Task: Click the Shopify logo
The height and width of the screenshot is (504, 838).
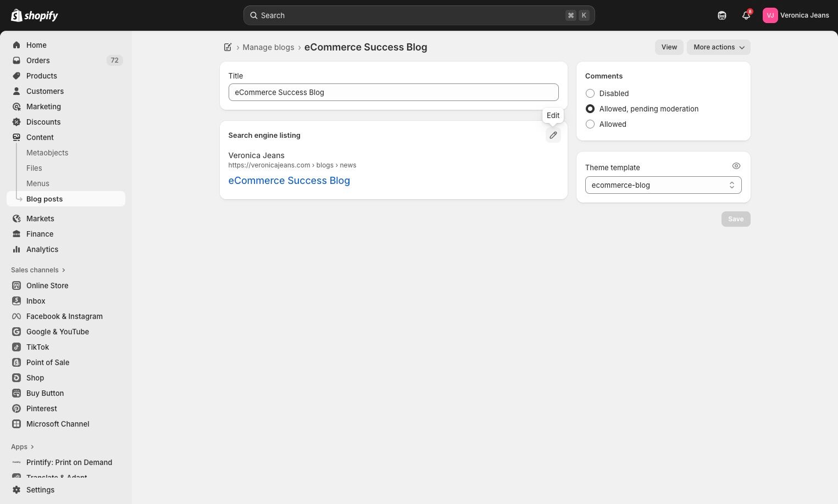Action: [35, 15]
